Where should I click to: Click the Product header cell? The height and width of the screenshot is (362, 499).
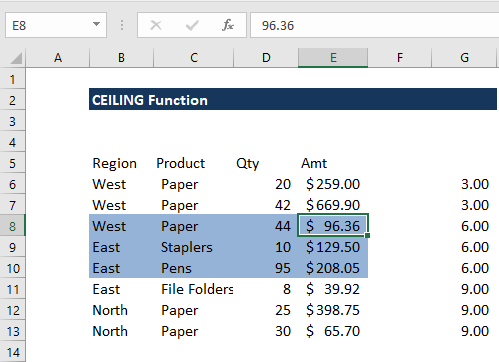194,163
